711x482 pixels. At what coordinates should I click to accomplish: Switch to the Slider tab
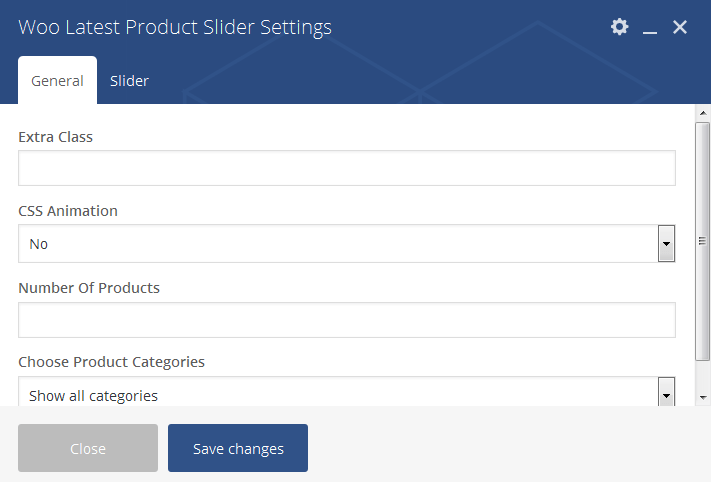[129, 81]
